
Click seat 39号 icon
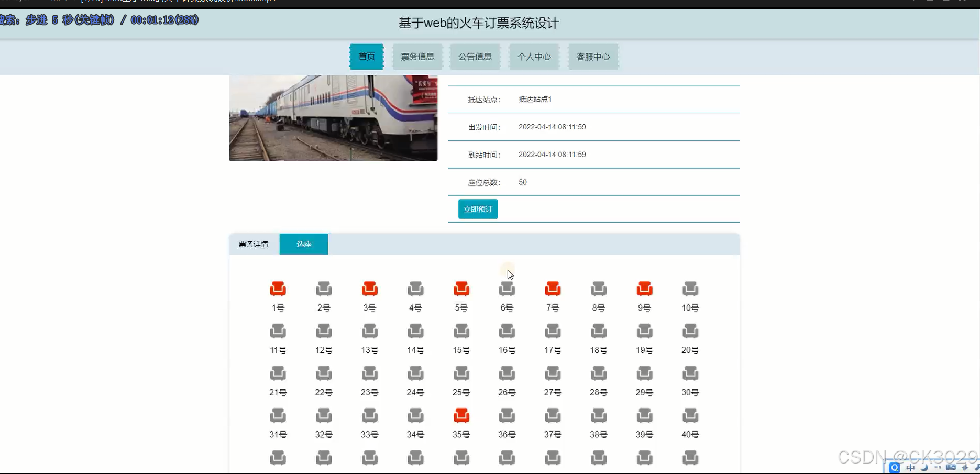coord(644,416)
